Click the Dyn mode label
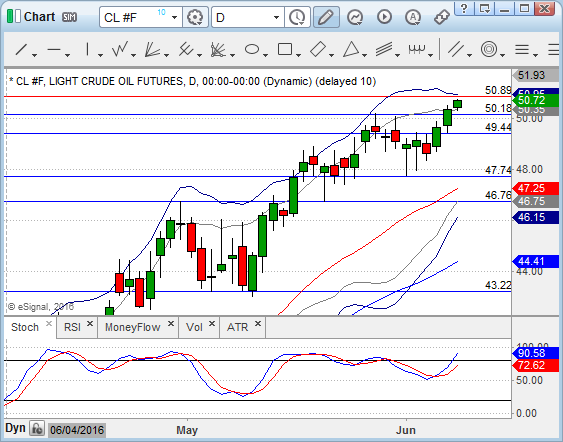This screenshot has height=442, width=563. pos(15,428)
